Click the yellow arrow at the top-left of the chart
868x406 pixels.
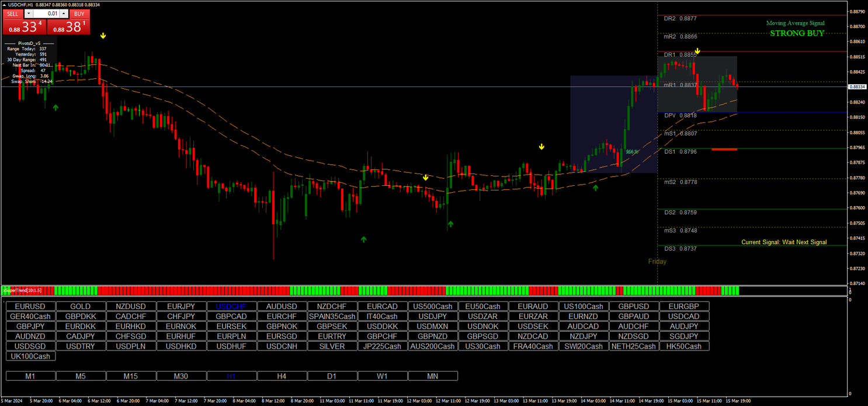[x=103, y=35]
